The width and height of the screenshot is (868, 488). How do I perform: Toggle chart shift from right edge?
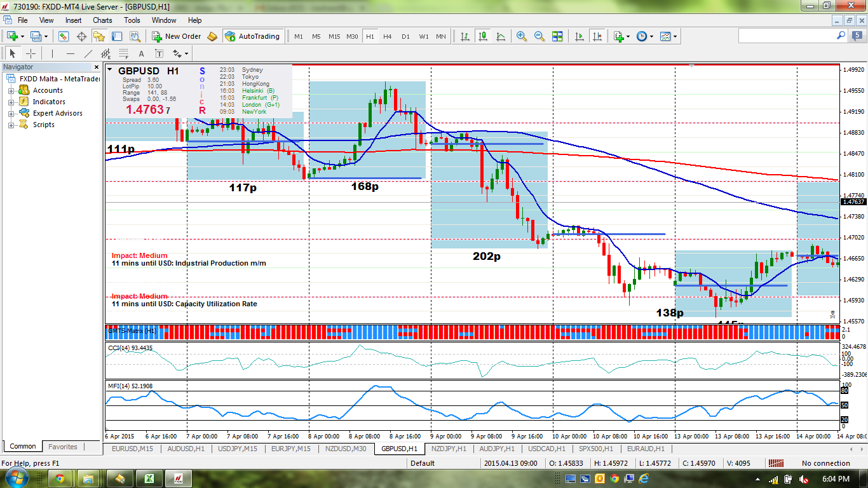[597, 36]
